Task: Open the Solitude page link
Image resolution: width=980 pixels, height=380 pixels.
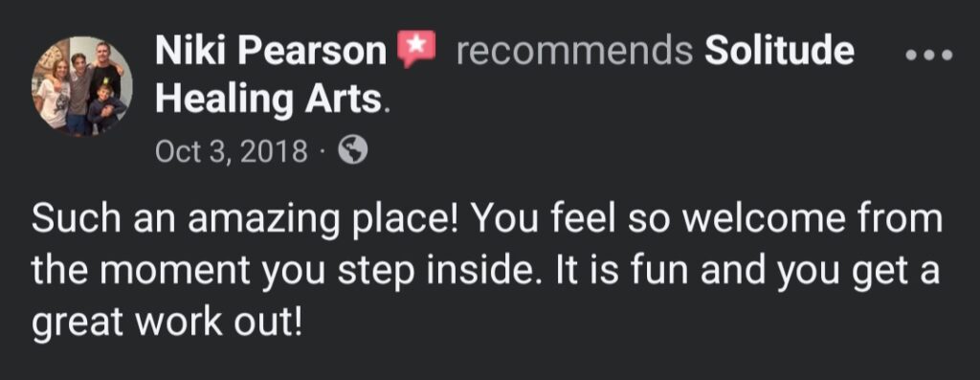Action: click(x=779, y=52)
